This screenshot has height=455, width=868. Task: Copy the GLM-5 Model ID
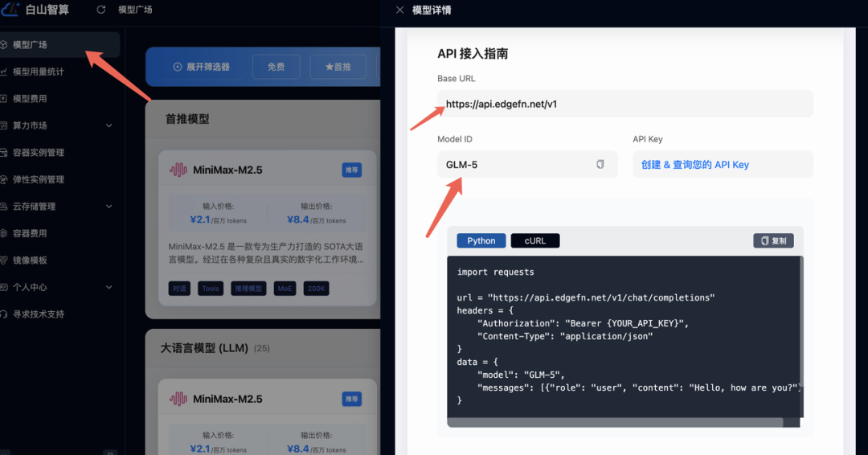point(600,165)
